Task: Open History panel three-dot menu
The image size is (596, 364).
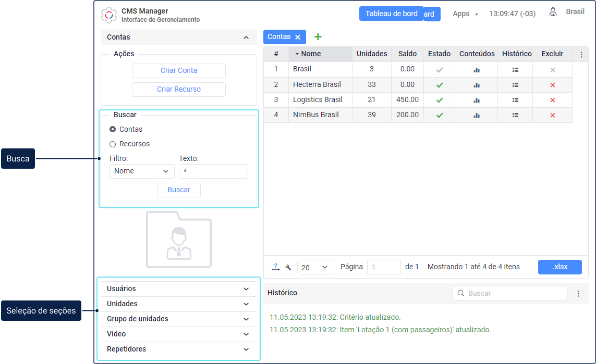Action: [x=578, y=294]
